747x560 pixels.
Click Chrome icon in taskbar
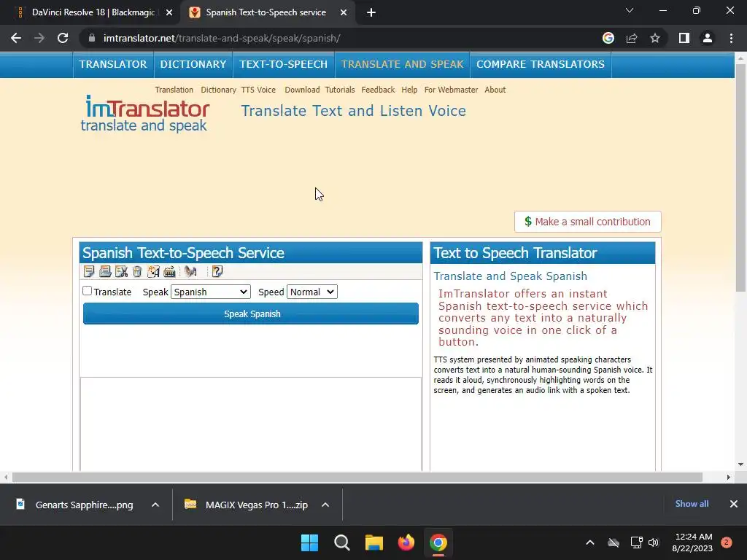point(438,542)
